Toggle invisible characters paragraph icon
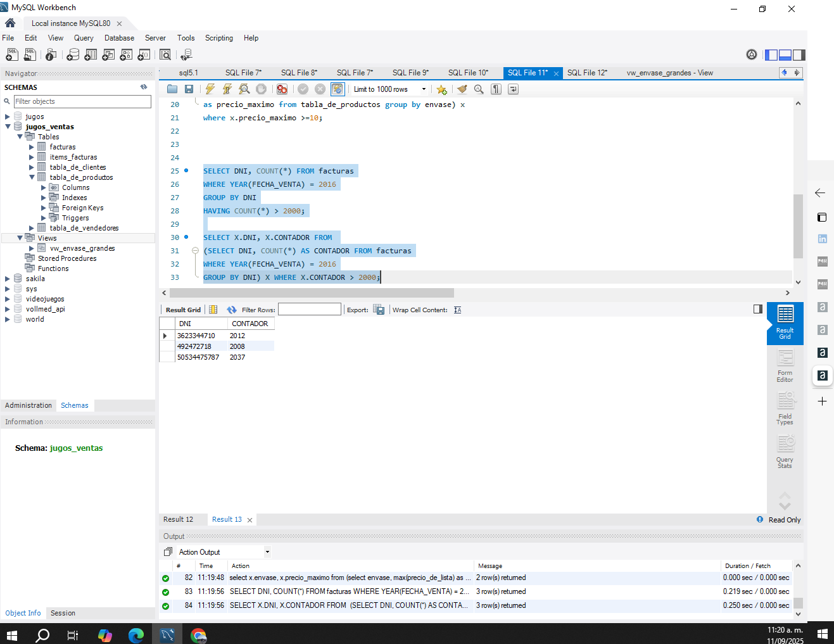834x644 pixels. click(x=496, y=89)
